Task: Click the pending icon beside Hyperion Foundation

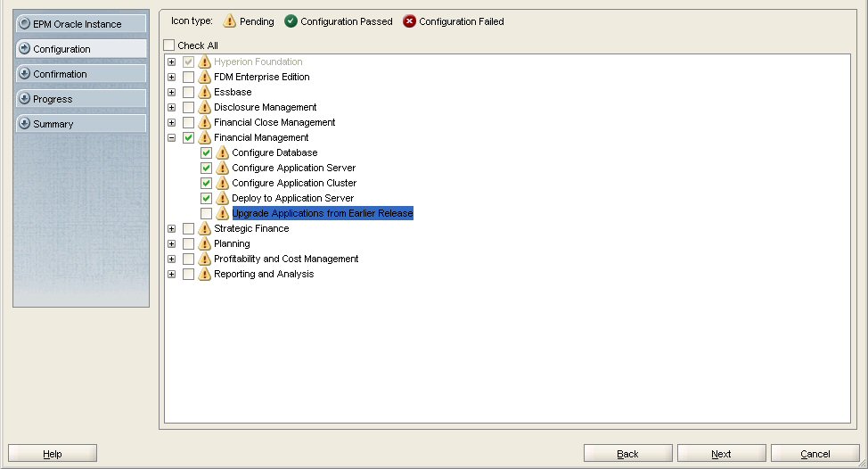Action: coord(205,62)
